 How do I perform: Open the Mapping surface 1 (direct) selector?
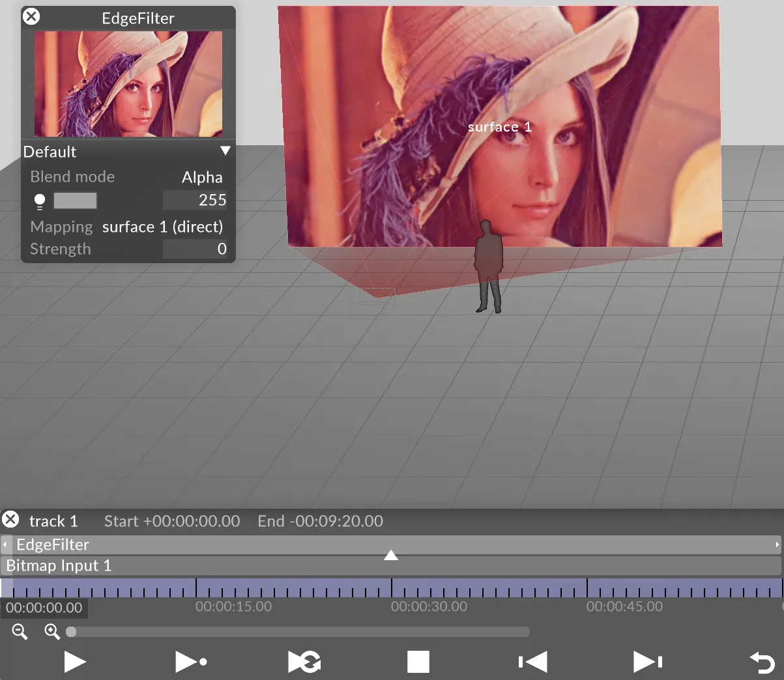coord(162,227)
